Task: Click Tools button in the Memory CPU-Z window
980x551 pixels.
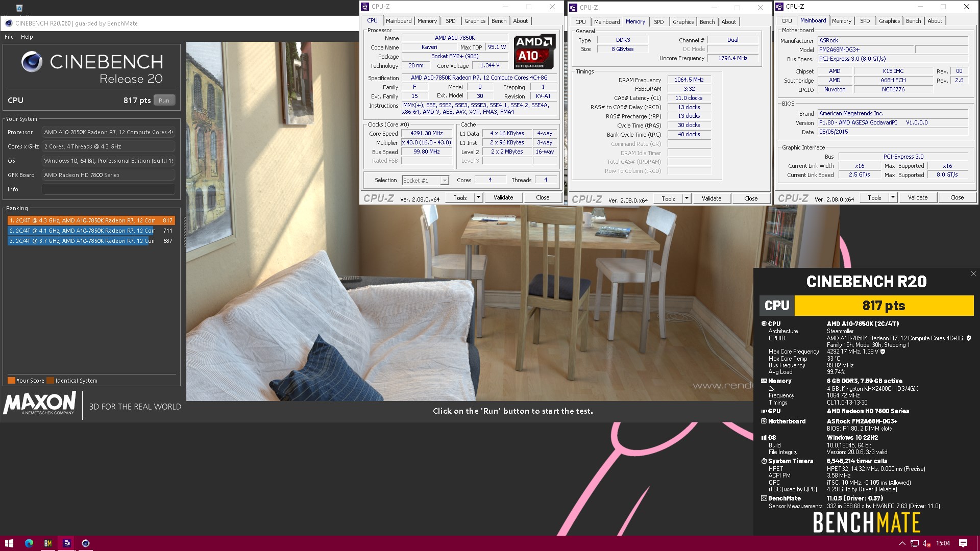Action: coord(668,198)
